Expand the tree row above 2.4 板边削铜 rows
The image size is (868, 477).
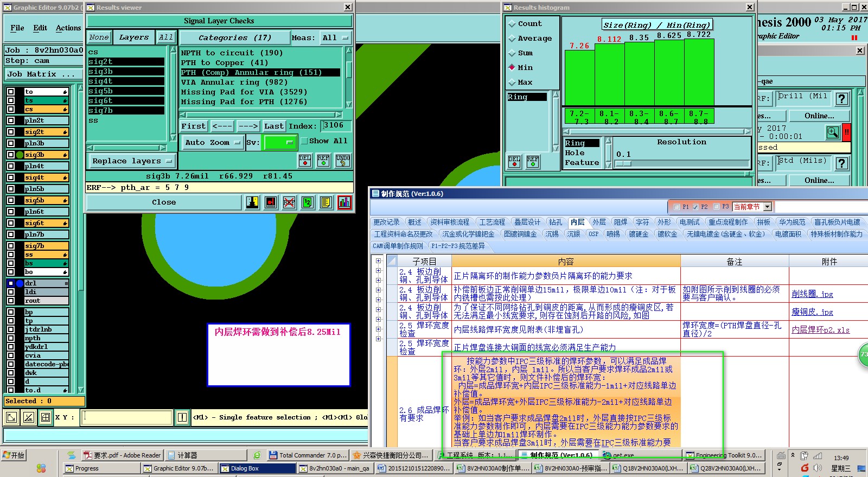(x=378, y=260)
